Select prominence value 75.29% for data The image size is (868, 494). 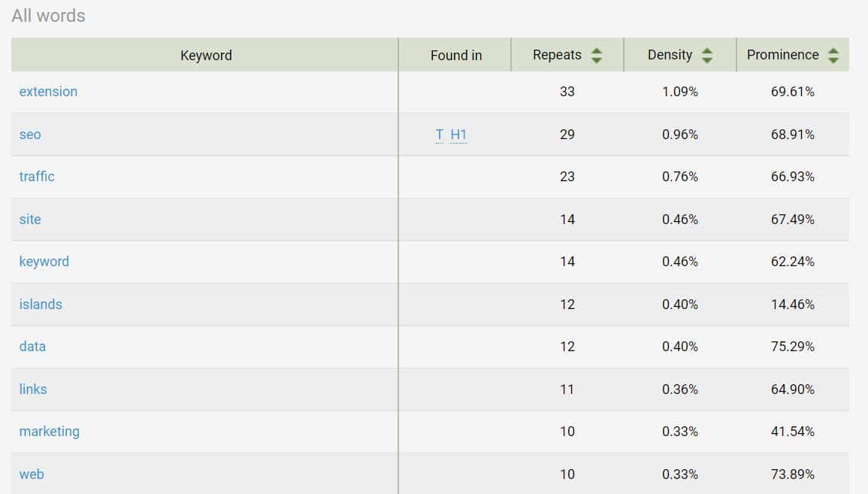(793, 347)
